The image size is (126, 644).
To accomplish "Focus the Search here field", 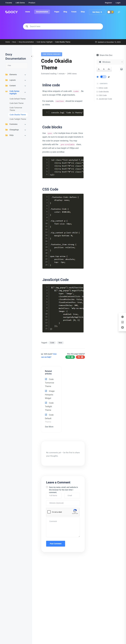I will tap(63, 26).
